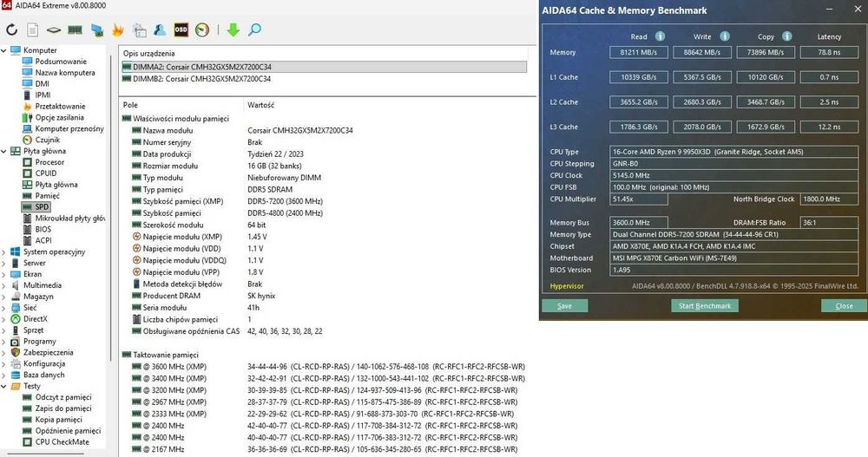Click Save in benchmark window

tap(565, 306)
